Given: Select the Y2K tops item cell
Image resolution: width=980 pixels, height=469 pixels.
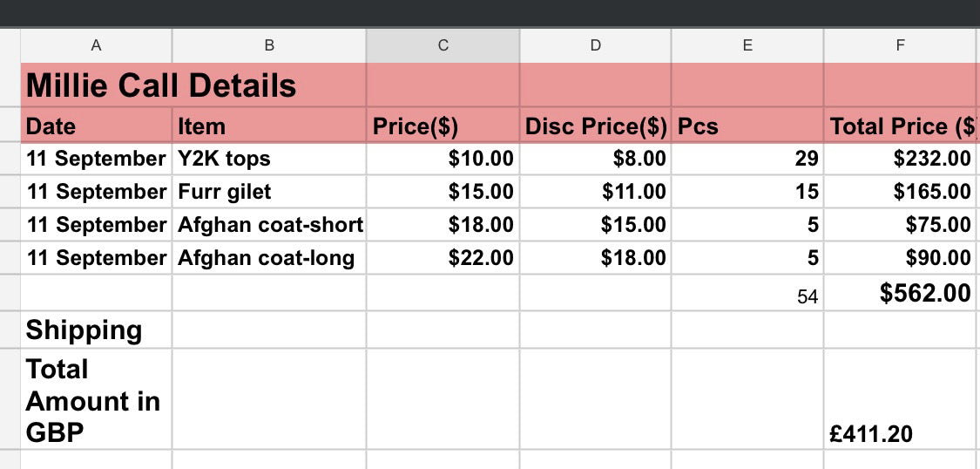Looking at the screenshot, I should [x=269, y=159].
